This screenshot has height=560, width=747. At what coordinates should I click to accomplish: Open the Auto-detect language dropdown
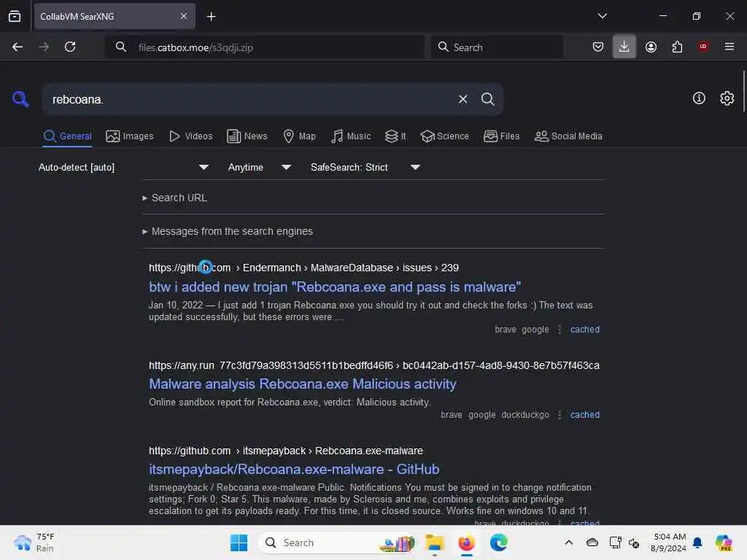click(123, 167)
